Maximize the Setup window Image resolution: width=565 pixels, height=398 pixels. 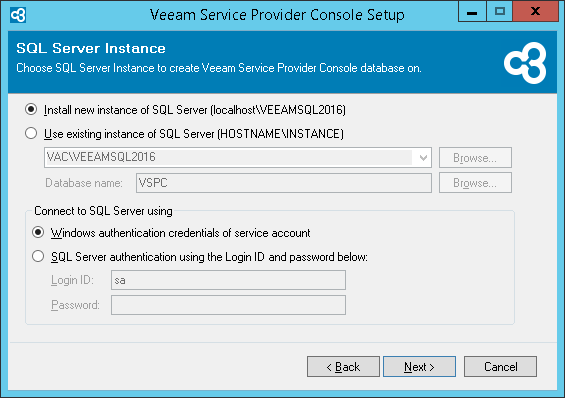(x=499, y=11)
